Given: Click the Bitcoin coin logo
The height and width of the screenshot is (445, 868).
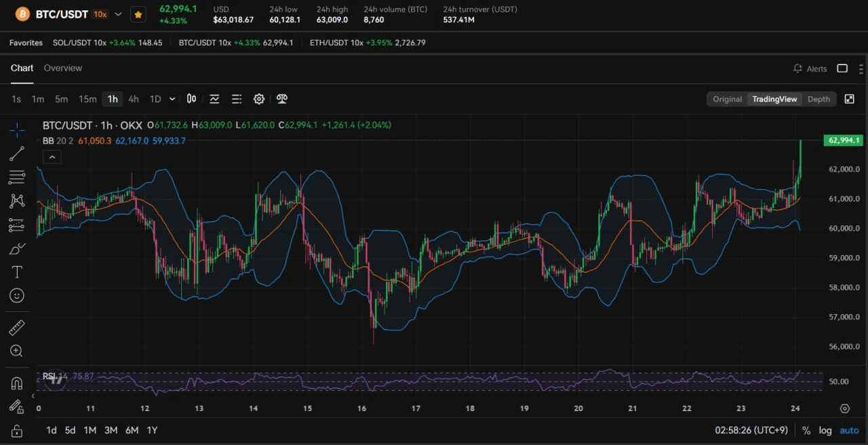Looking at the screenshot, I should 22,14.
